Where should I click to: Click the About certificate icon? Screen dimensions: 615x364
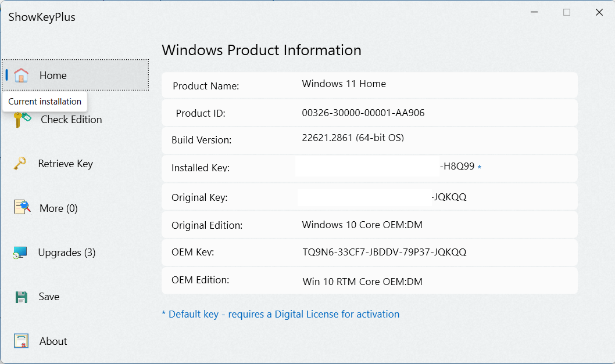(21, 341)
